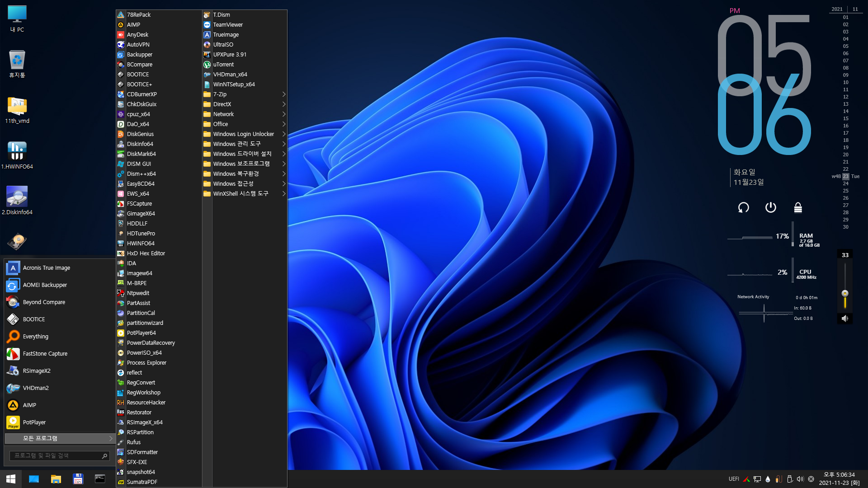Open HxD Hex Editor from programs list
The height and width of the screenshot is (488, 868).
click(159, 253)
